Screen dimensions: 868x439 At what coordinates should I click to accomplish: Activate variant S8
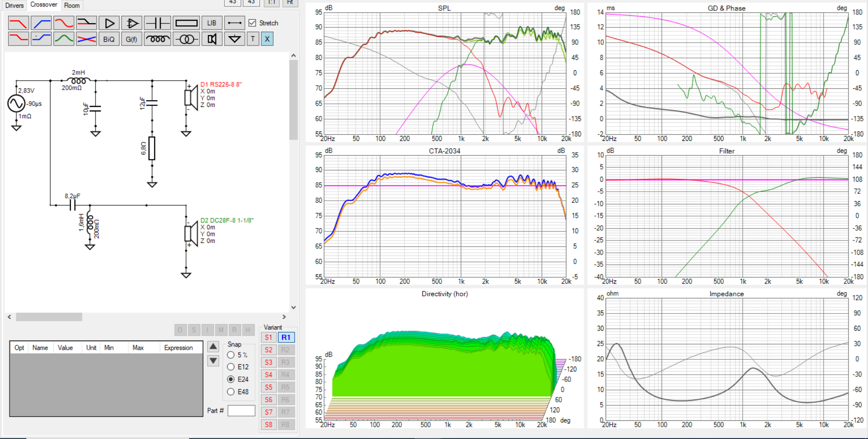(x=268, y=425)
